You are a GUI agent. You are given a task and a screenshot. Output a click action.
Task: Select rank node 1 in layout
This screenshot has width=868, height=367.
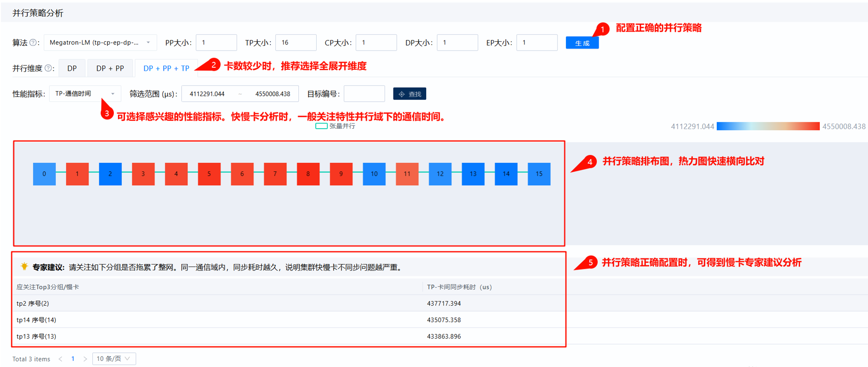pos(77,174)
